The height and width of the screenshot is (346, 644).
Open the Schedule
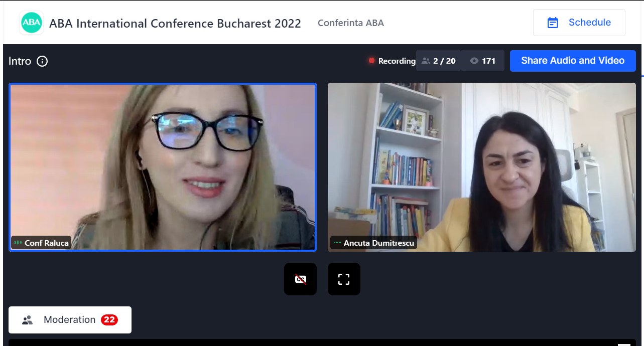pos(579,23)
